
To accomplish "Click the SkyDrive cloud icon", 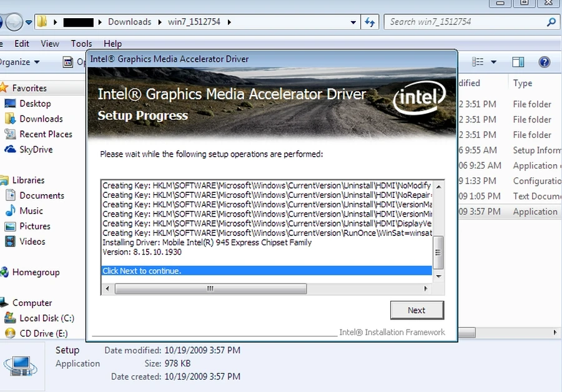I will 10,149.
